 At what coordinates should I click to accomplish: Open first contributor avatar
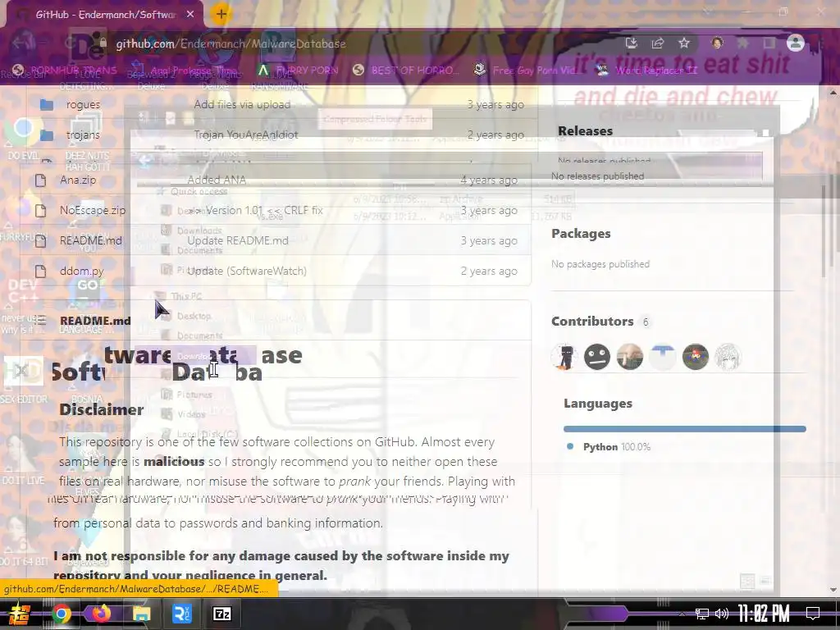[564, 357]
